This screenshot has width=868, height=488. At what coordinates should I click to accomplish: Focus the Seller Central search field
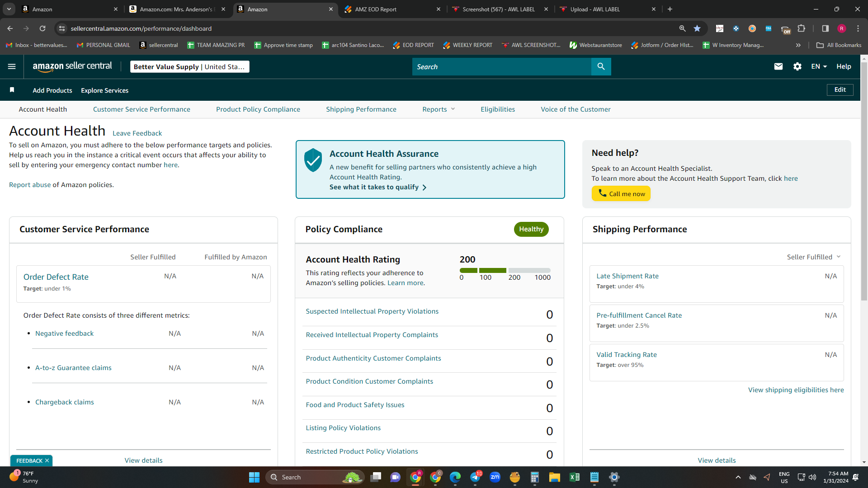[502, 66]
